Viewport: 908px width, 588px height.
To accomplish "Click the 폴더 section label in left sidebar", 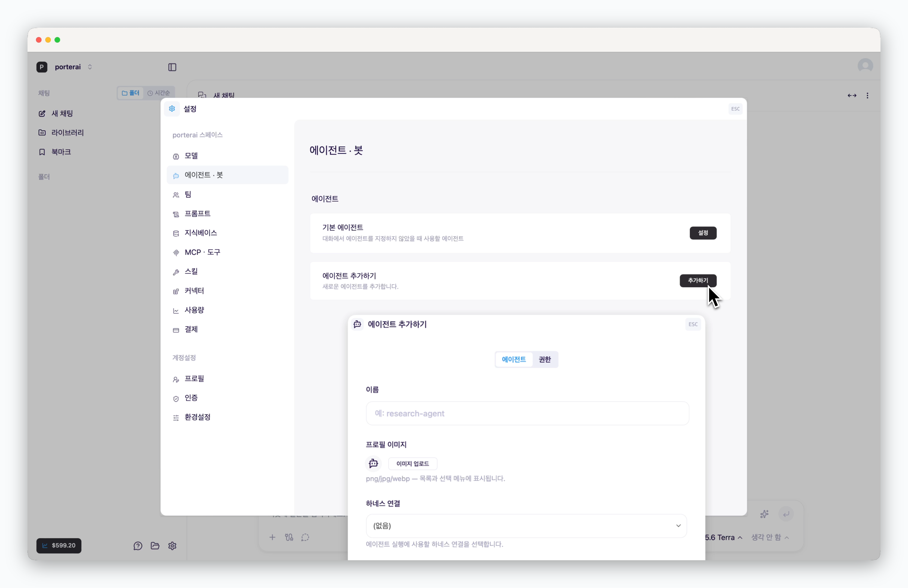I will coord(44,177).
